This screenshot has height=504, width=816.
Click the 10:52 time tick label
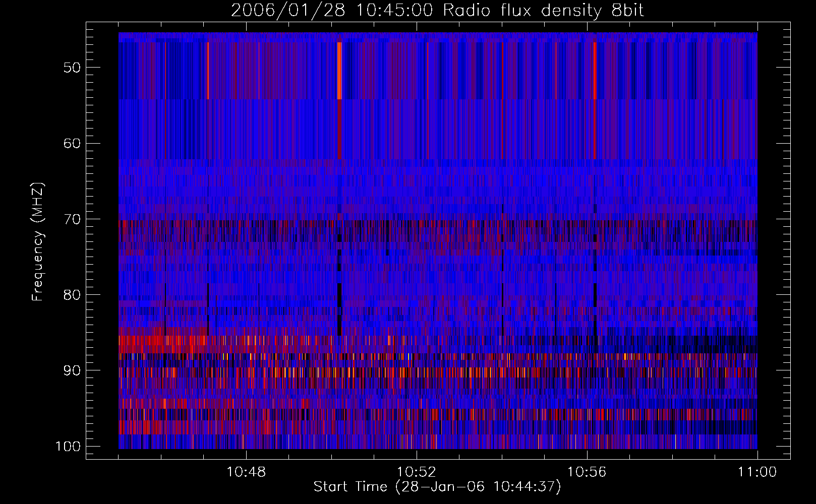click(417, 472)
